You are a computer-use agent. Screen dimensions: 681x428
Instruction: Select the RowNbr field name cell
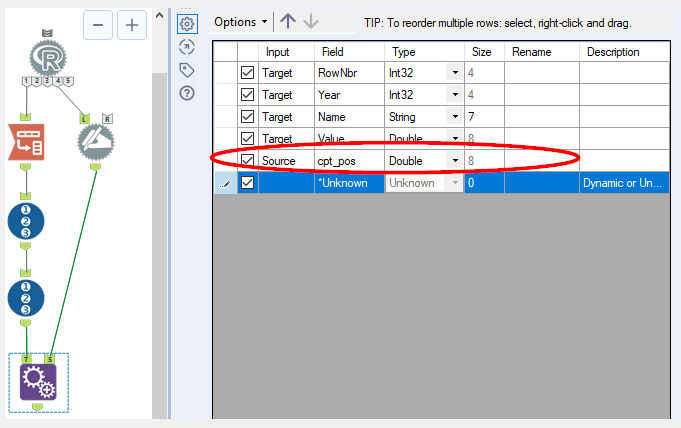point(349,73)
